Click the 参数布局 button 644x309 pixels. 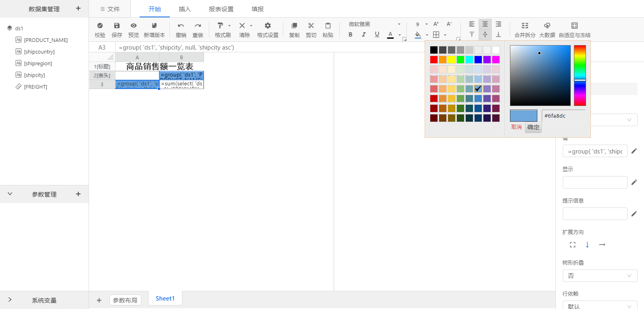tap(125, 300)
